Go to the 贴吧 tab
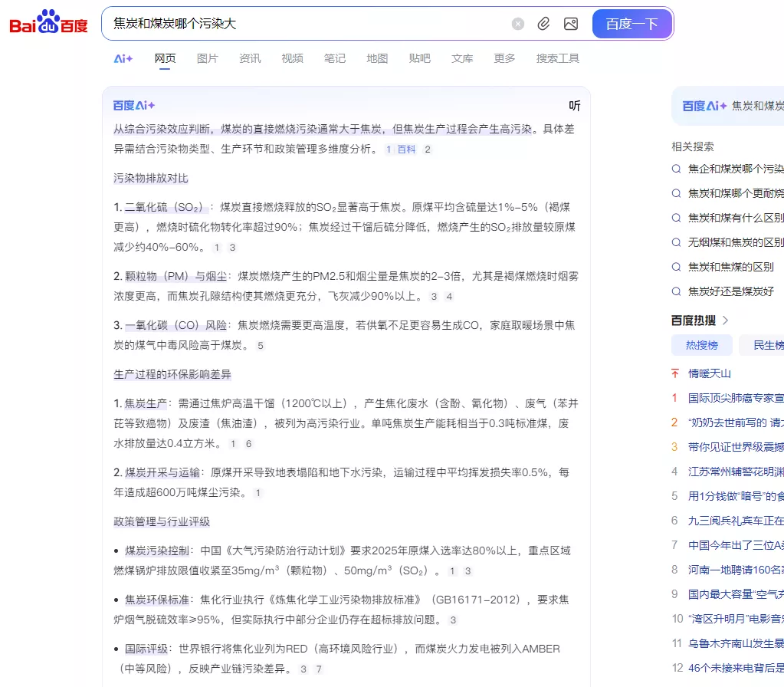This screenshot has width=784, height=687. point(419,58)
